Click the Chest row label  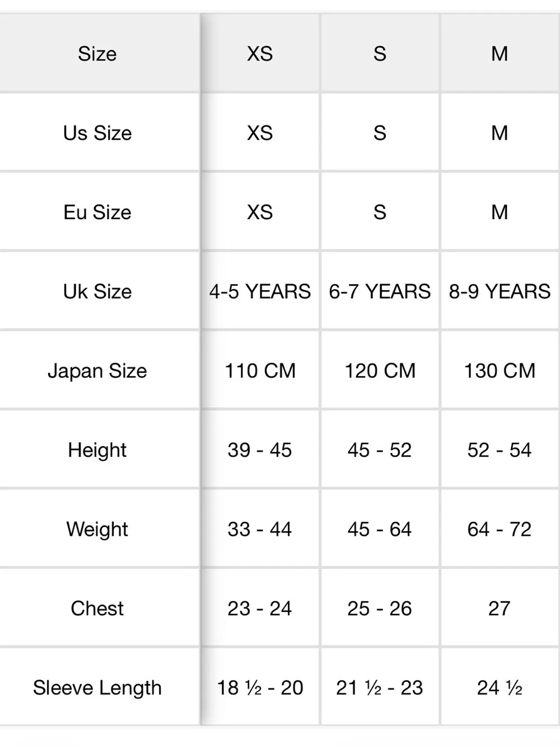97,609
